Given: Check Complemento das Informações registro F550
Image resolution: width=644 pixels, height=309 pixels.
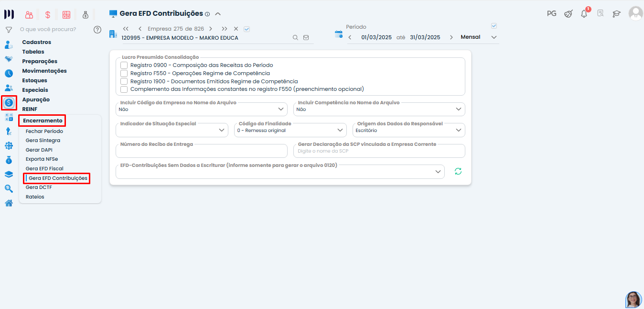Looking at the screenshot, I should [x=124, y=89].
